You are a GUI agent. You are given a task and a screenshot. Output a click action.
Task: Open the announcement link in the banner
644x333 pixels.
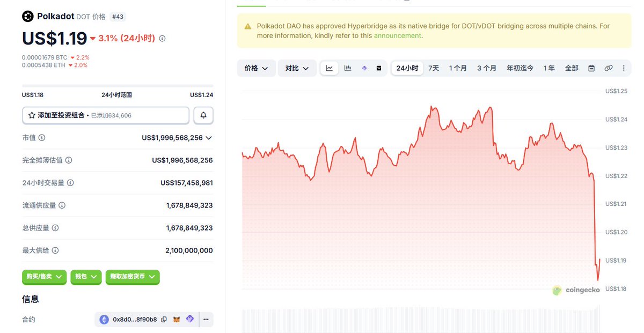click(x=397, y=36)
